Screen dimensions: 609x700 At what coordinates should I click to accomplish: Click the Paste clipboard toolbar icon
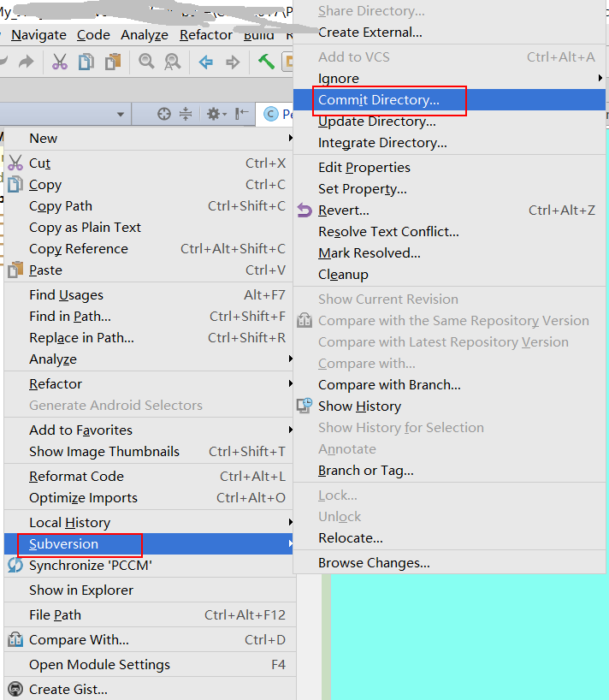coord(113,62)
